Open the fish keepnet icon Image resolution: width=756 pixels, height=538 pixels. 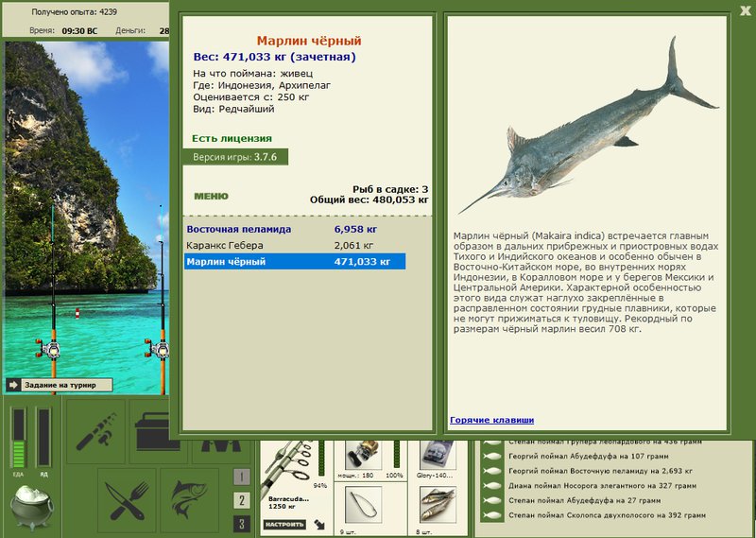190,500
